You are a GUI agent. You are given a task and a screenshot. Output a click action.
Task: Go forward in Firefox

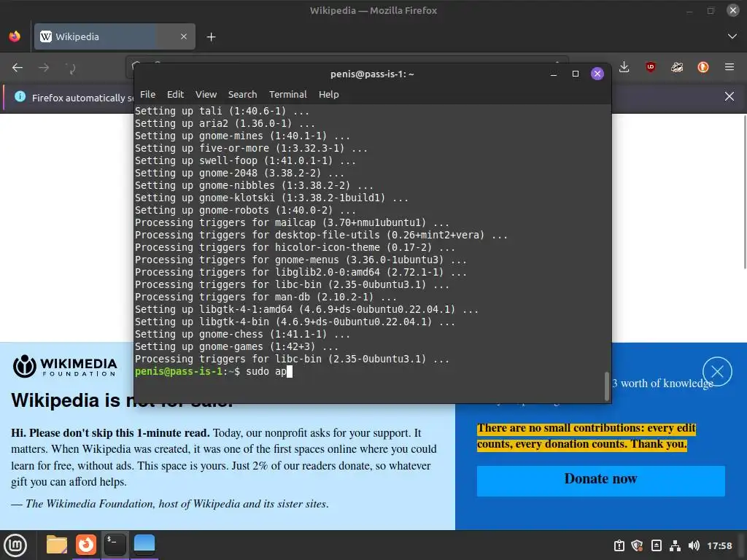tap(44, 68)
